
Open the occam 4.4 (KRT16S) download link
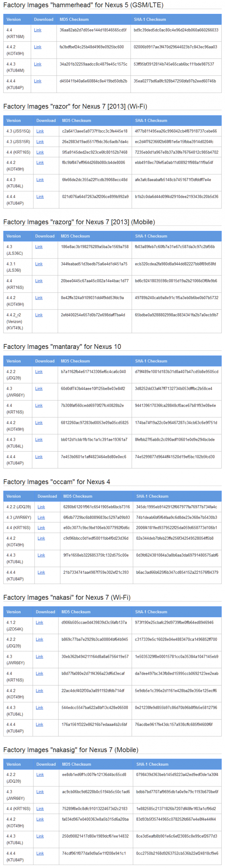tap(41, 528)
